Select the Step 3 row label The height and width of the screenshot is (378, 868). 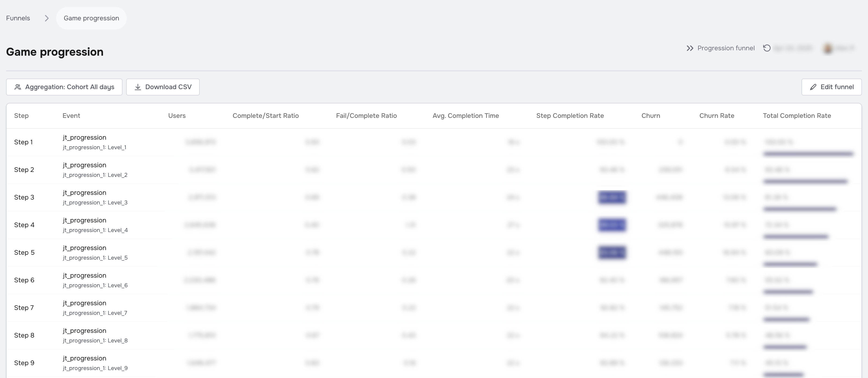[24, 197]
